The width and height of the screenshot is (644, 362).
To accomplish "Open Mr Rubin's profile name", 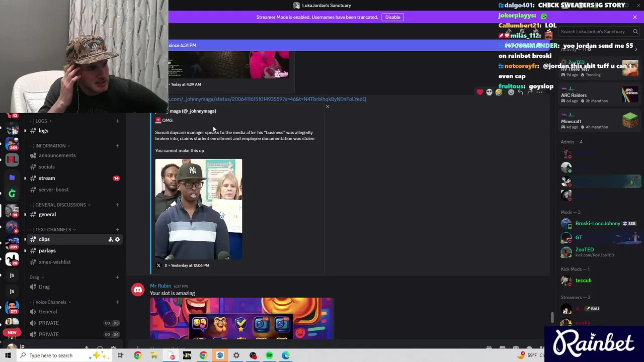I will click(x=160, y=286).
